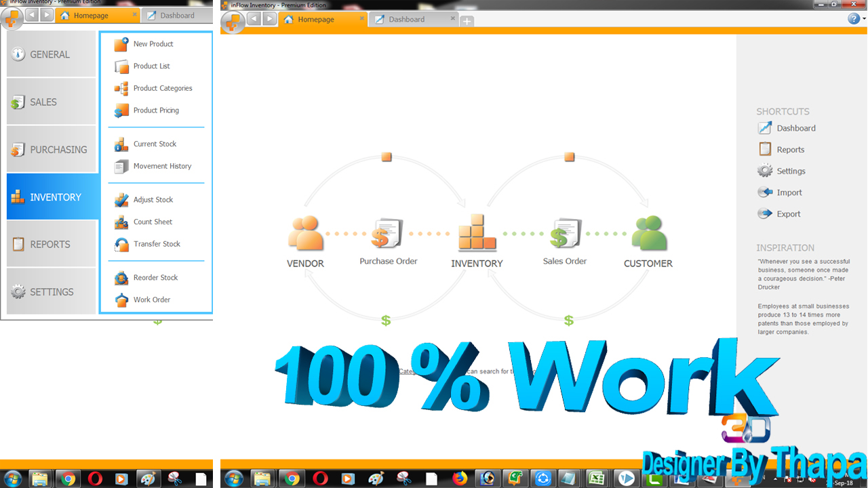
Task: Open Product Pricing entry
Action: [146, 110]
